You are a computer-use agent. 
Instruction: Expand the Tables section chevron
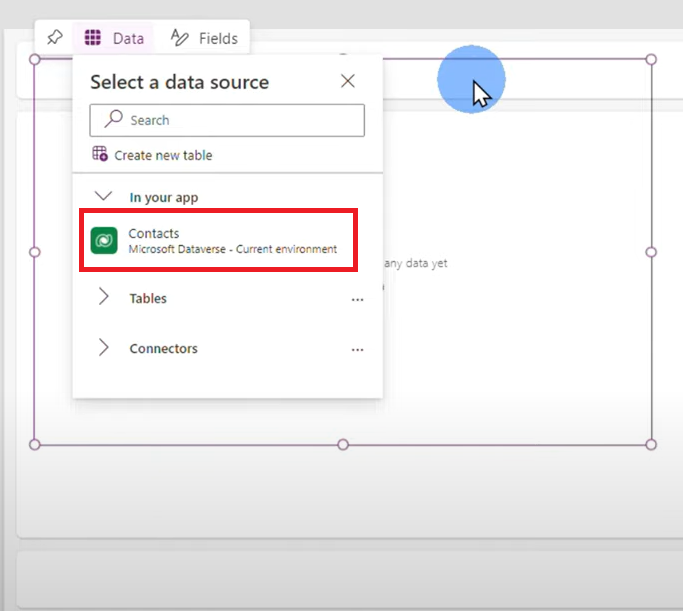(x=104, y=296)
